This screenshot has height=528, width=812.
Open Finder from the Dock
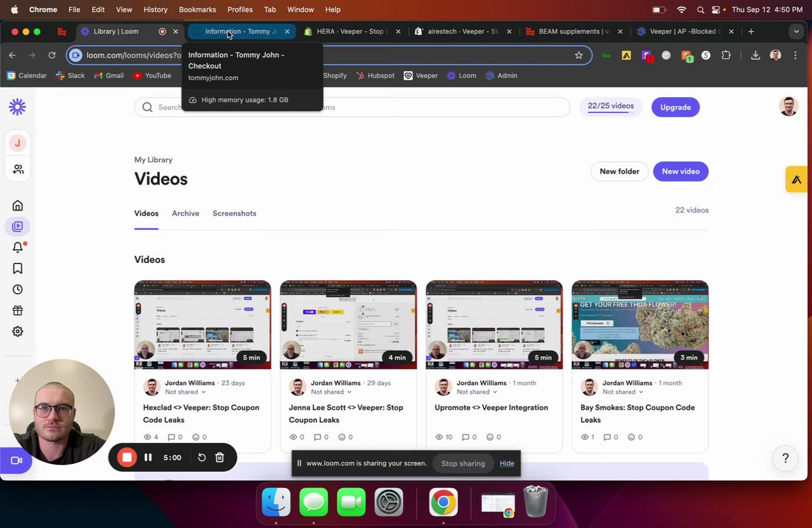click(276, 503)
